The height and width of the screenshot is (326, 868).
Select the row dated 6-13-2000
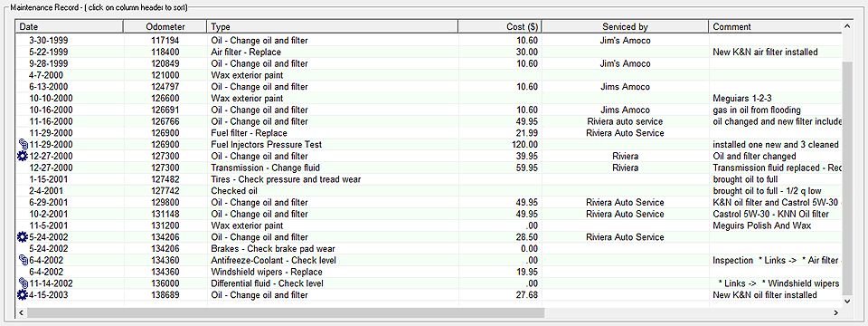[429, 87]
